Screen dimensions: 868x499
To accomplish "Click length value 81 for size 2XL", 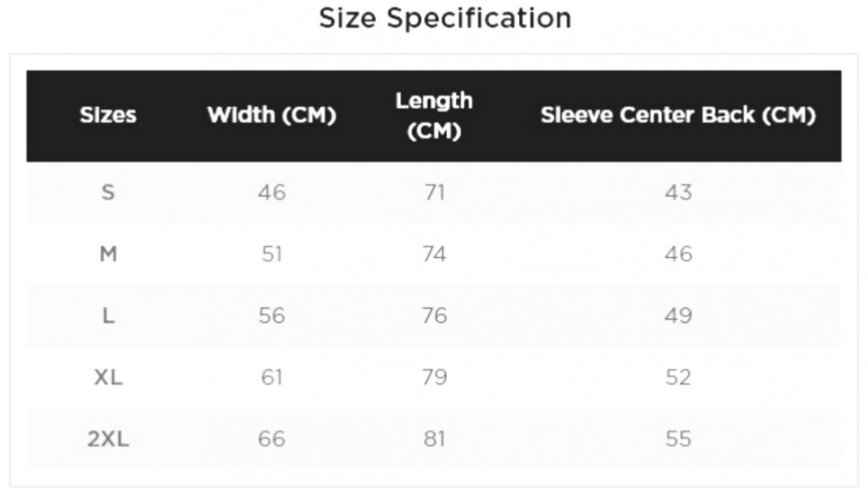I will 434,439.
